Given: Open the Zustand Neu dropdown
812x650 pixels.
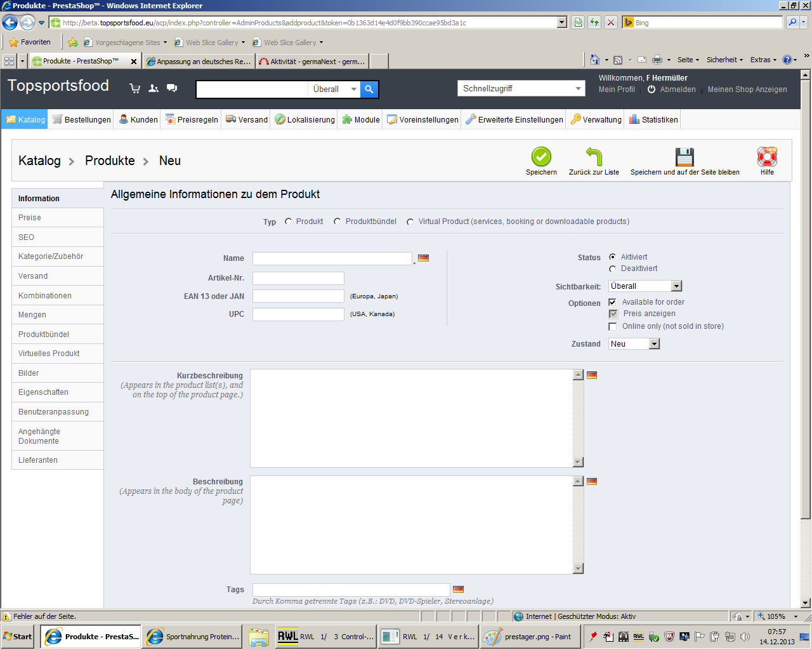Looking at the screenshot, I should 634,343.
